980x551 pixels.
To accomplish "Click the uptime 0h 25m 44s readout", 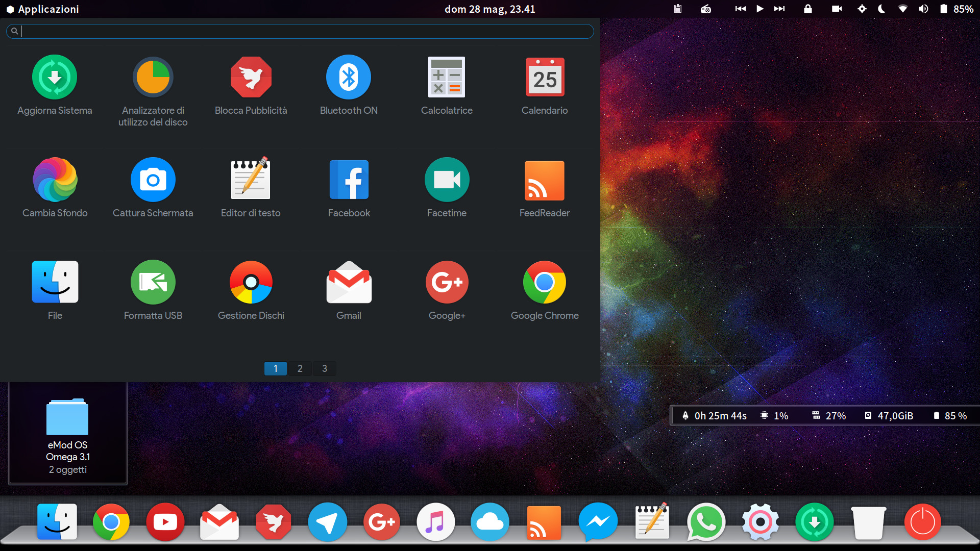I will (x=715, y=416).
